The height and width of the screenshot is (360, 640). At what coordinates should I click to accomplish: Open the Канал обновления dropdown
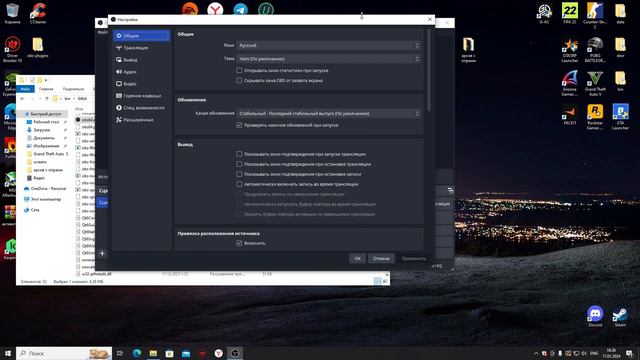(329, 113)
